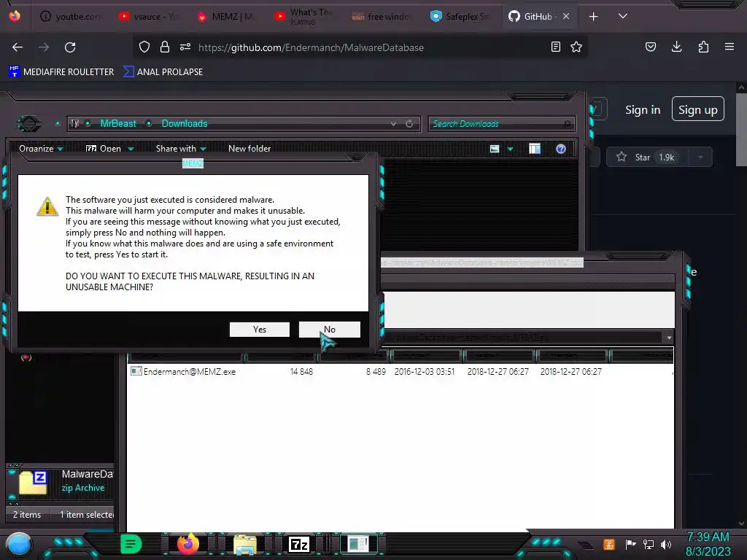Go back in Firefox
The height and width of the screenshot is (560, 747).
tap(18, 47)
